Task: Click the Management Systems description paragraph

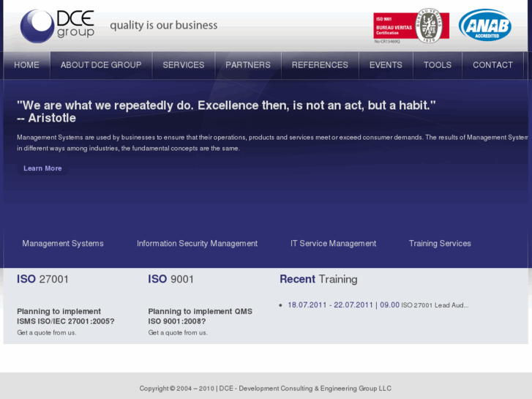Action: (x=272, y=143)
